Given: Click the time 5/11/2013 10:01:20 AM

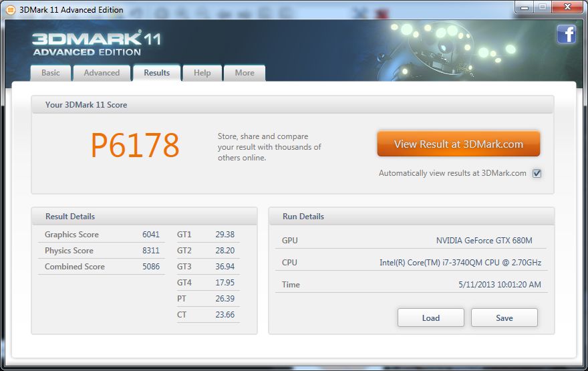Looking at the screenshot, I should 500,285.
